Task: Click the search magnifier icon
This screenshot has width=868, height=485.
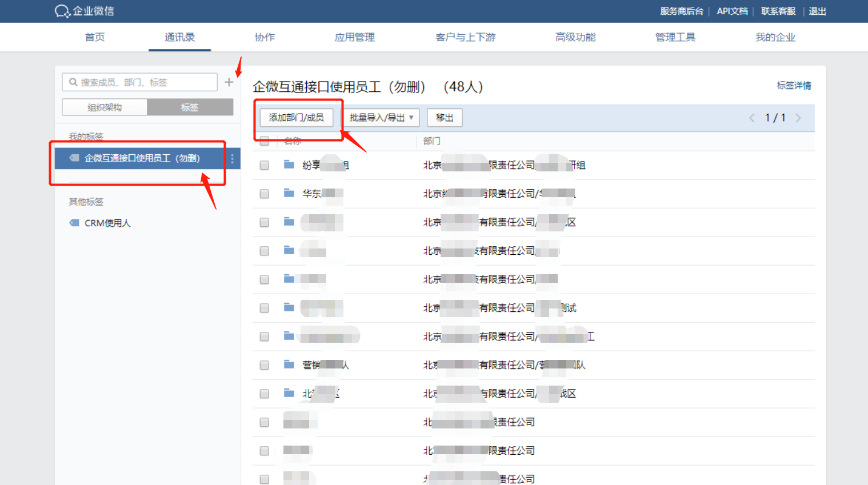Action: (73, 82)
